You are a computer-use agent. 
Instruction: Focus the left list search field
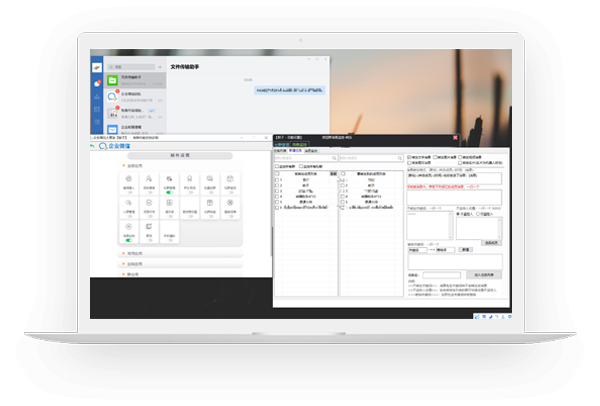(305, 158)
